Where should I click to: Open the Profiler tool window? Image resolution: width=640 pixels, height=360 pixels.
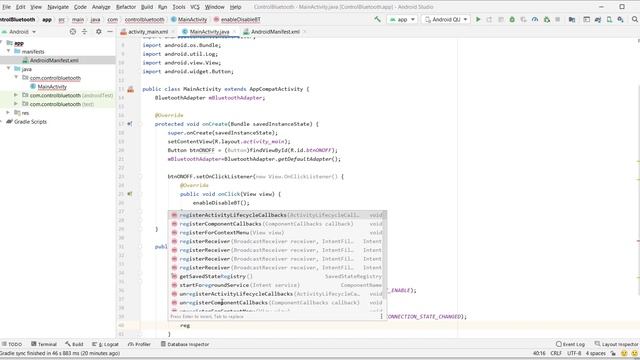(x=139, y=344)
